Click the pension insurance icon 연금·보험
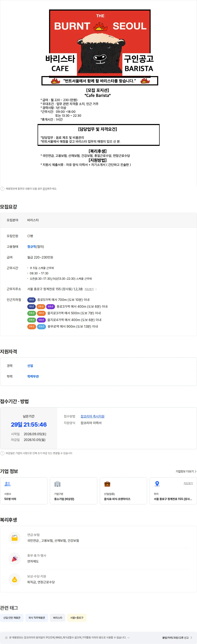Screen dimensions: 197x644 coord(15,538)
